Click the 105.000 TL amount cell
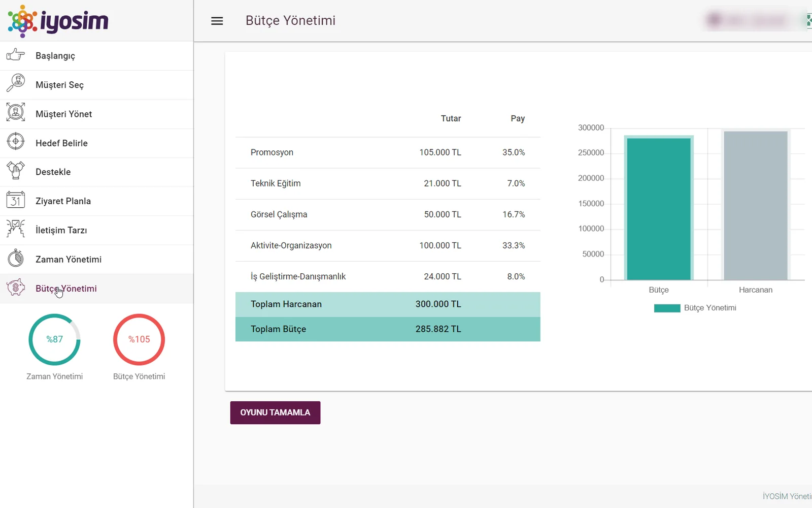The width and height of the screenshot is (812, 508). pos(441,152)
